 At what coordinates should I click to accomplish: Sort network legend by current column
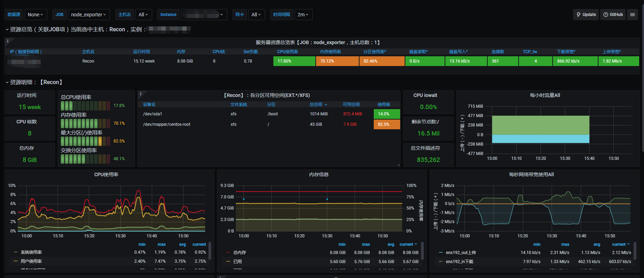click(x=621, y=245)
